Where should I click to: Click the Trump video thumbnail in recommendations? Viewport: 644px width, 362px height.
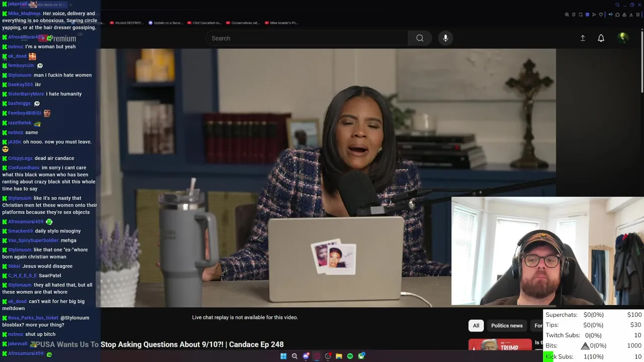(x=500, y=345)
